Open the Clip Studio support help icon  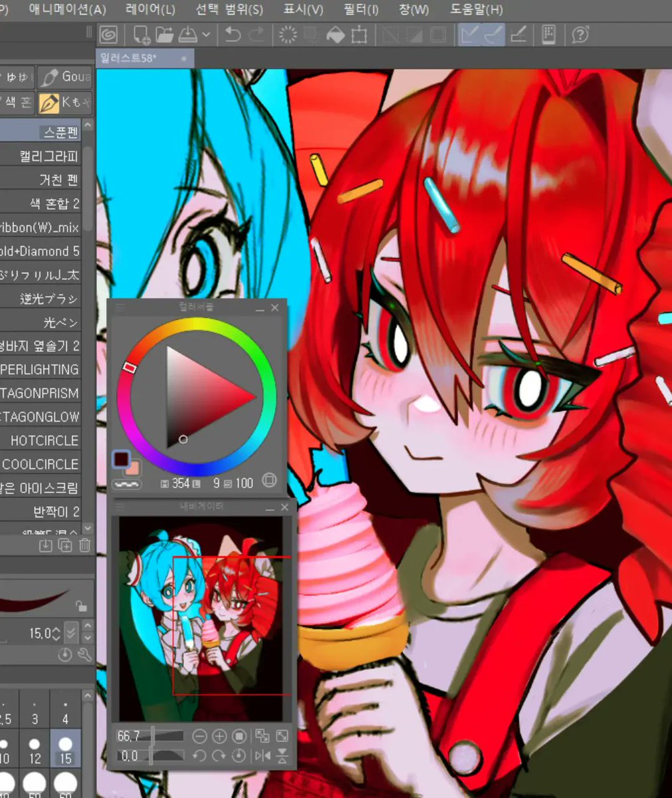580,35
